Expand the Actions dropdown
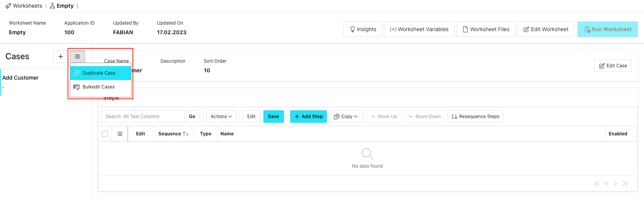Image resolution: width=644 pixels, height=200 pixels. [221, 117]
